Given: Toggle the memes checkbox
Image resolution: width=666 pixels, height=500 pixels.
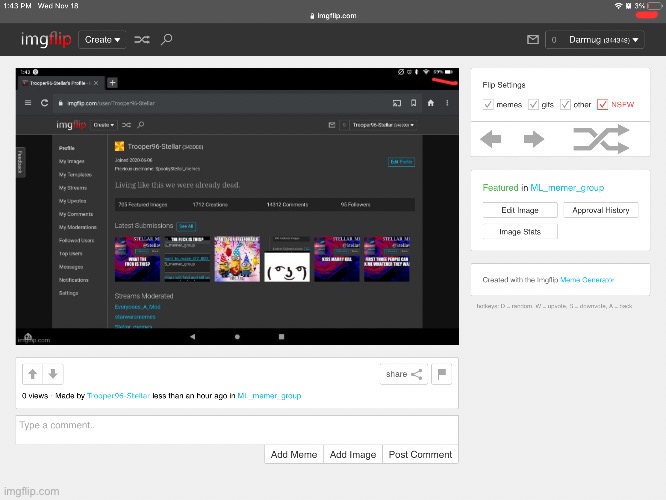Looking at the screenshot, I should [488, 105].
